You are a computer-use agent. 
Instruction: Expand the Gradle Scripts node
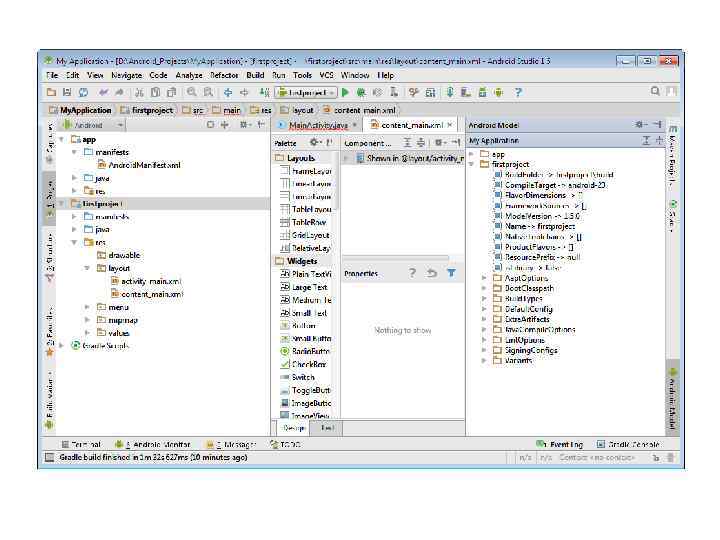click(62, 345)
